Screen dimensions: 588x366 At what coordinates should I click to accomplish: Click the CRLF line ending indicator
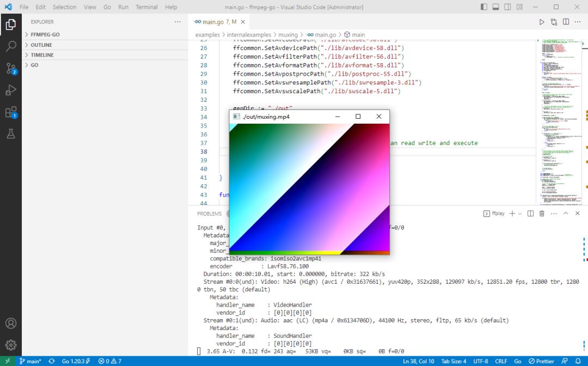pos(501,361)
